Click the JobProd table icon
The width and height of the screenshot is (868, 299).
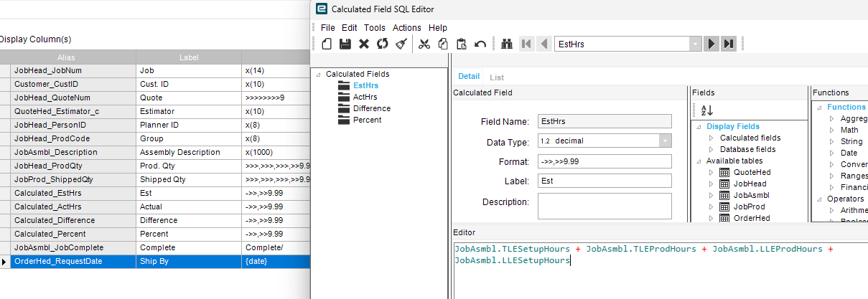(x=724, y=207)
